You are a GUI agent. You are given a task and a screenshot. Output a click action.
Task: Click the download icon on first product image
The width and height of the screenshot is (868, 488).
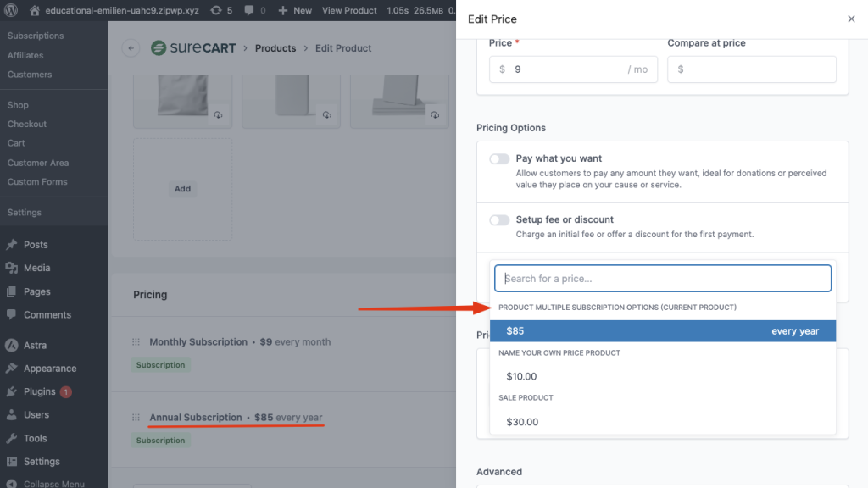218,115
